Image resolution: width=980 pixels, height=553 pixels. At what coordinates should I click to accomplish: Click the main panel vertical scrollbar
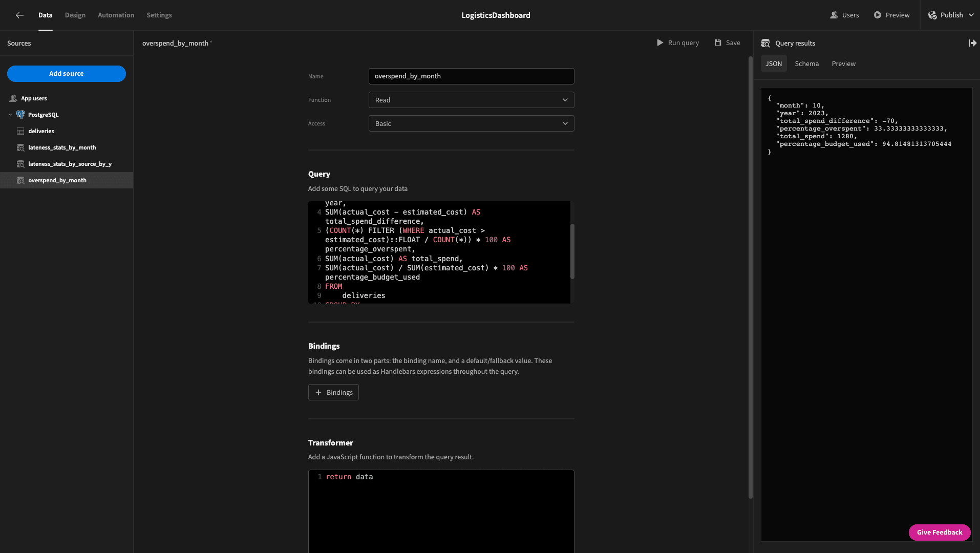[x=751, y=277]
